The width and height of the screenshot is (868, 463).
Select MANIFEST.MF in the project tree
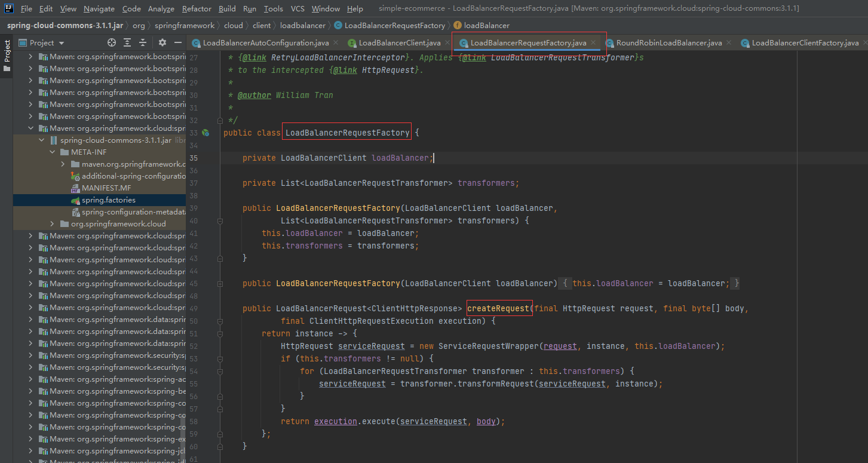click(x=106, y=188)
